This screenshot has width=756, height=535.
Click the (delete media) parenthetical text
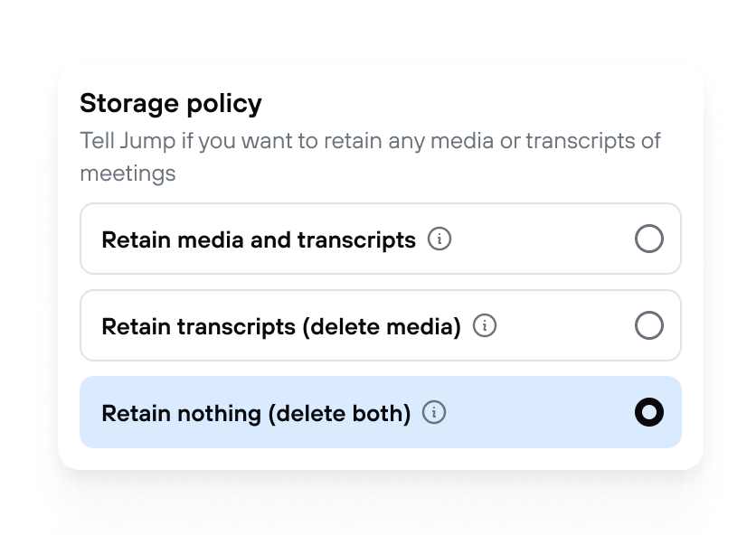point(382,326)
